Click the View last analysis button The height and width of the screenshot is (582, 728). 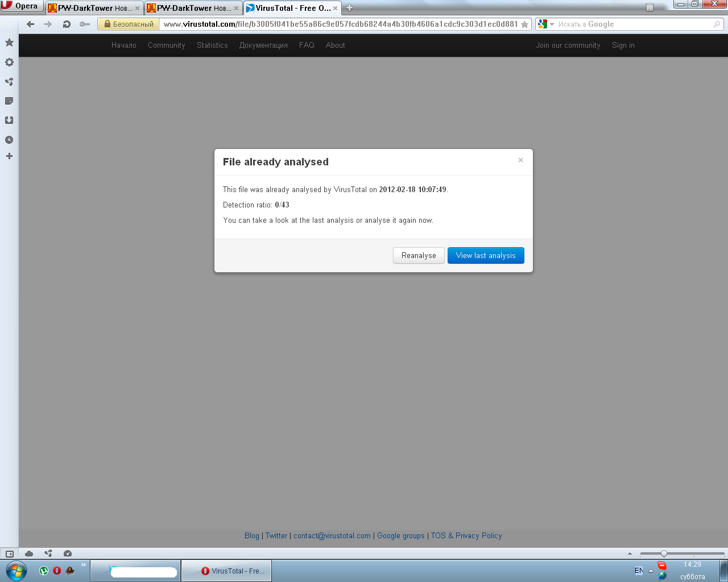coord(486,255)
